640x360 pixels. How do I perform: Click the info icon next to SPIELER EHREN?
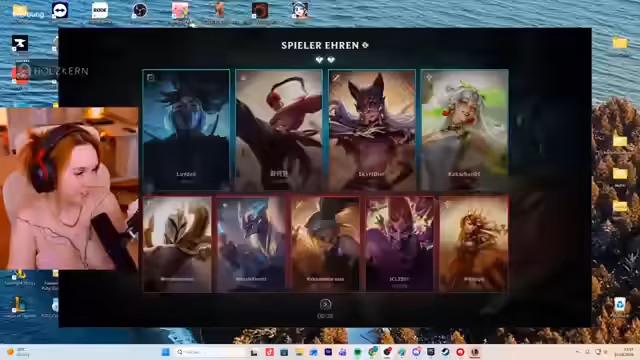(365, 45)
